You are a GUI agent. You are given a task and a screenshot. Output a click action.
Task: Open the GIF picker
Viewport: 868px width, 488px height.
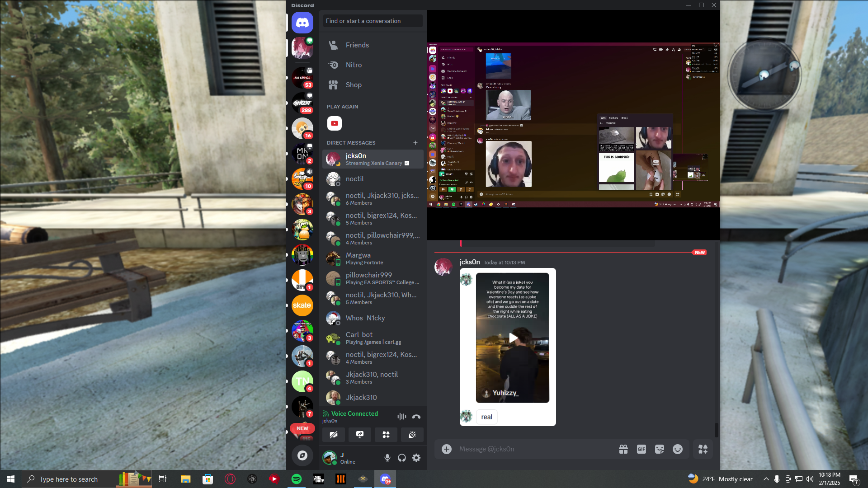(x=641, y=449)
